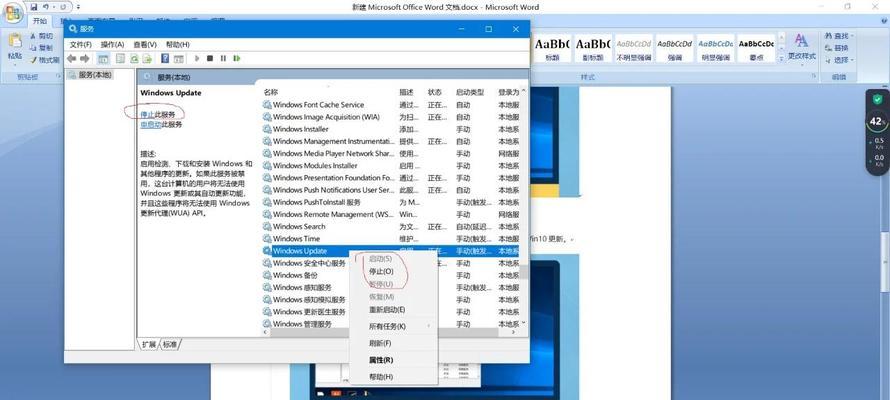Image resolution: width=890 pixels, height=400 pixels.
Task: Open the Styles (样式) group dialog launcher
Action: click(x=813, y=77)
